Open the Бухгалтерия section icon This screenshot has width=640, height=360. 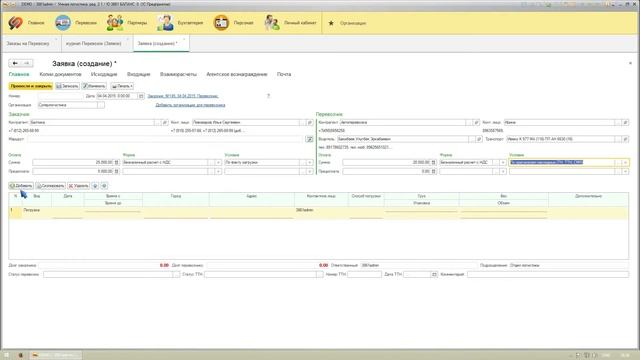pos(165,23)
